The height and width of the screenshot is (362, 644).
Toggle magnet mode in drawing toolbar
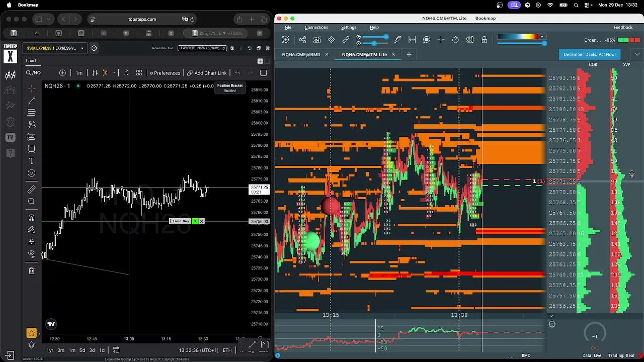pos(31,218)
